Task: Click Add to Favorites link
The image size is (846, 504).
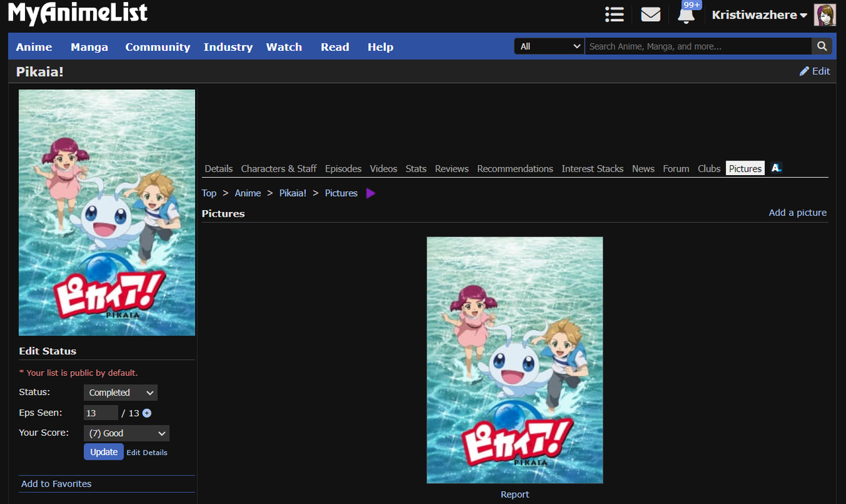Action: [56, 484]
